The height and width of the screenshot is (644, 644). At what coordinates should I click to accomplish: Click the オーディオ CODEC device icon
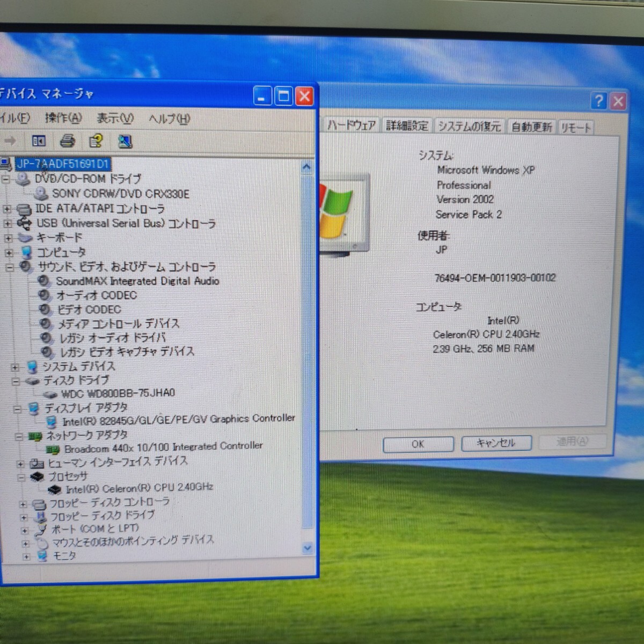point(45,295)
